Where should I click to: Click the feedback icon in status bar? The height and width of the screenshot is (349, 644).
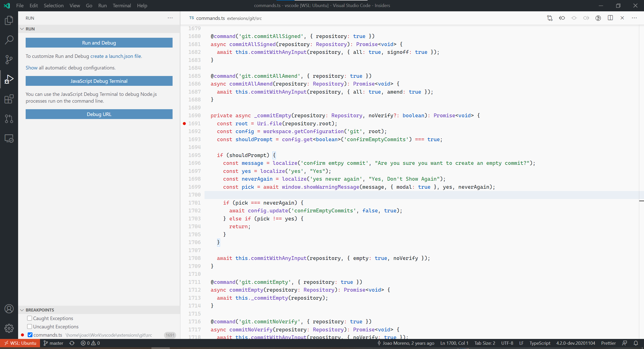(x=624, y=343)
